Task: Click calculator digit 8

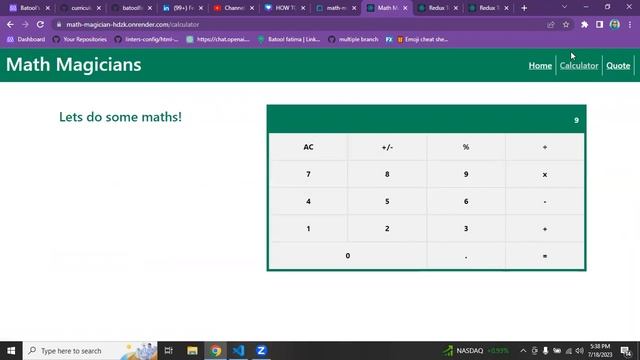Action: [387, 174]
